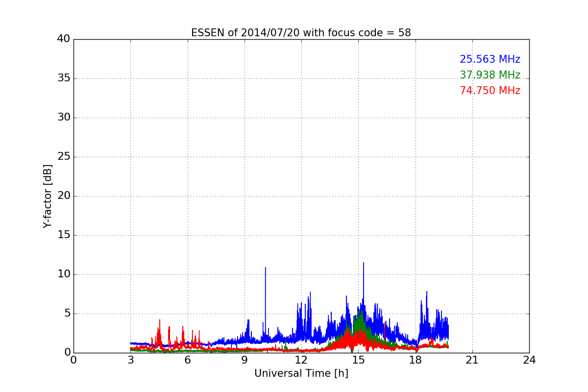Click y-axis tick label 25
The width and height of the screenshot is (588, 392).
(64, 157)
